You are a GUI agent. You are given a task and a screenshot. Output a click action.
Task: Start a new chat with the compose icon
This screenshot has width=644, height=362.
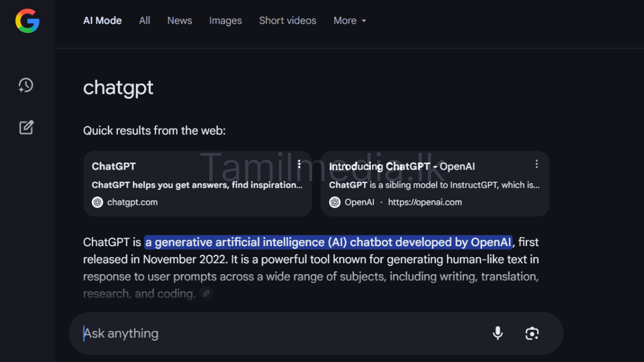(26, 128)
